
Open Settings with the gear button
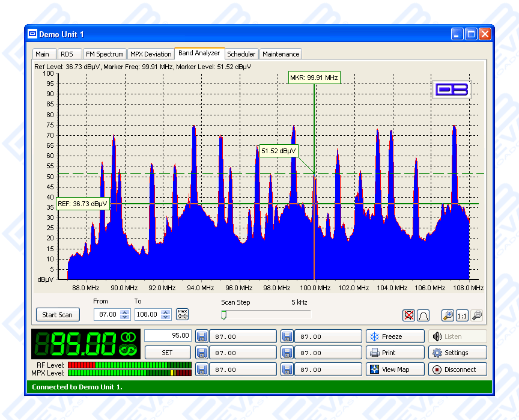457,353
